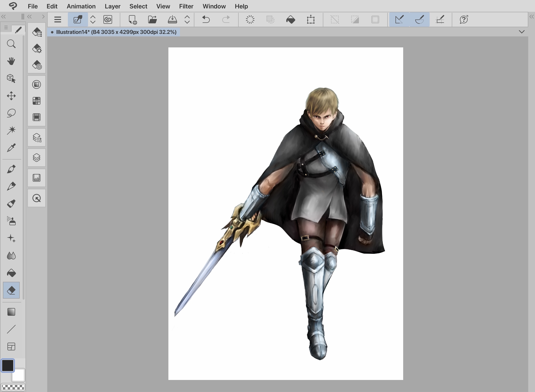Open the Layer Property panel icon
Image resolution: width=535 pixels, height=392 pixels.
tap(37, 138)
